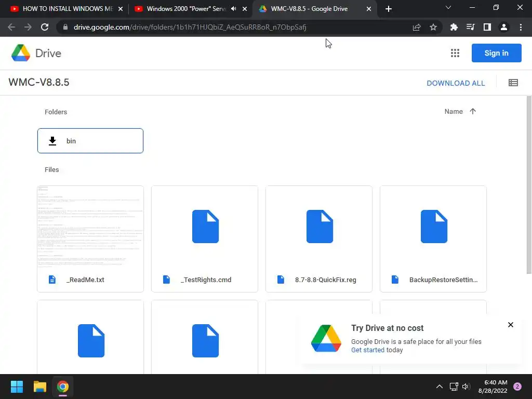Select the BackupRestoreSettin... file name

click(x=444, y=280)
